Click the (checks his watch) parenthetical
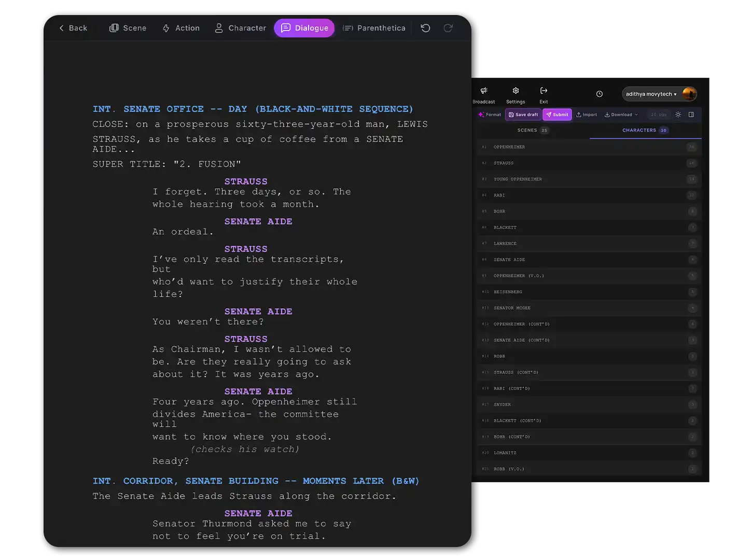This screenshot has height=560, width=752. (245, 449)
